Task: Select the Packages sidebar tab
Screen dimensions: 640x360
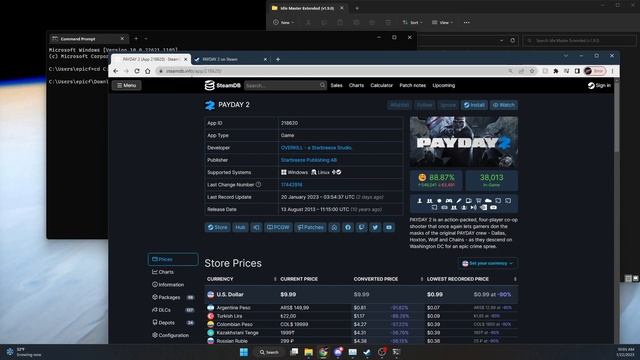Action: (173, 297)
